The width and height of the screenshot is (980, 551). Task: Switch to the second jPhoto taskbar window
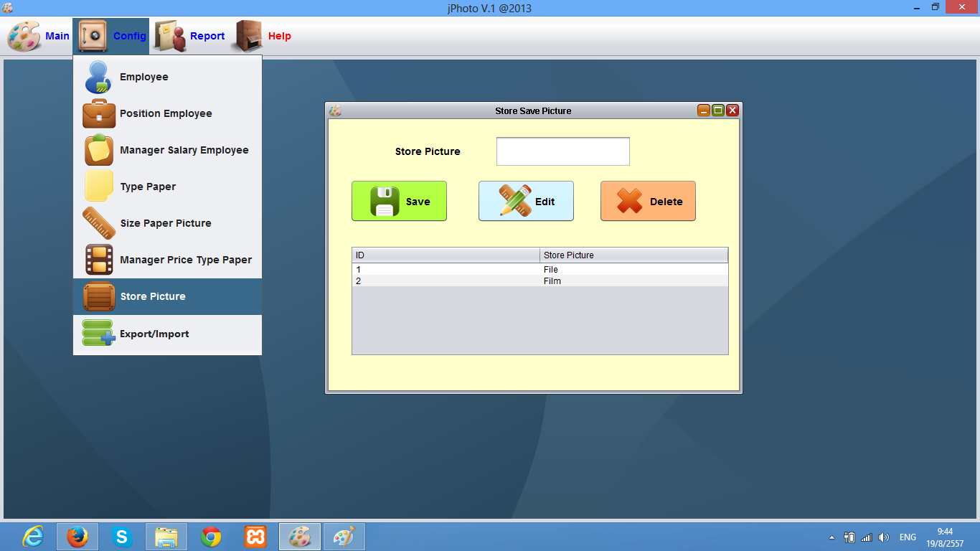344,537
